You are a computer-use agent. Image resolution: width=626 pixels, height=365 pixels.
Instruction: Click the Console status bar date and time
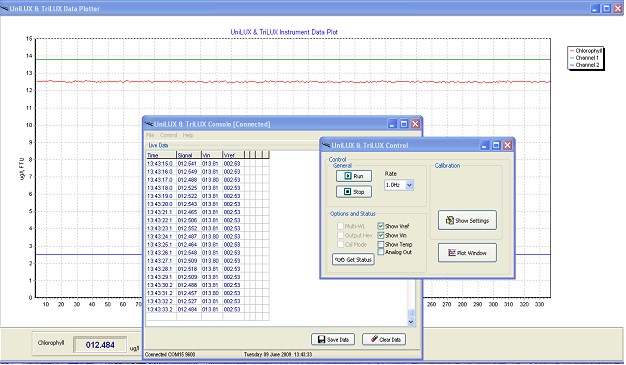pos(278,355)
